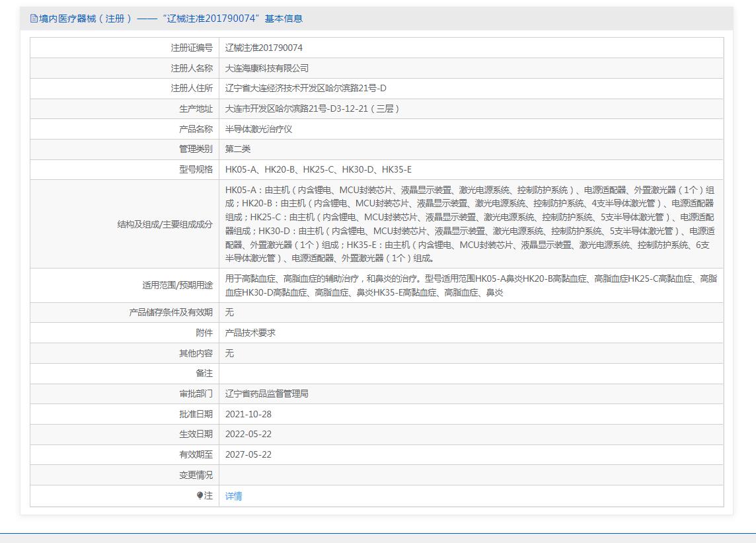Select registrant name 大连海康科技有限公司
The width and height of the screenshot is (756, 543).
(266, 68)
